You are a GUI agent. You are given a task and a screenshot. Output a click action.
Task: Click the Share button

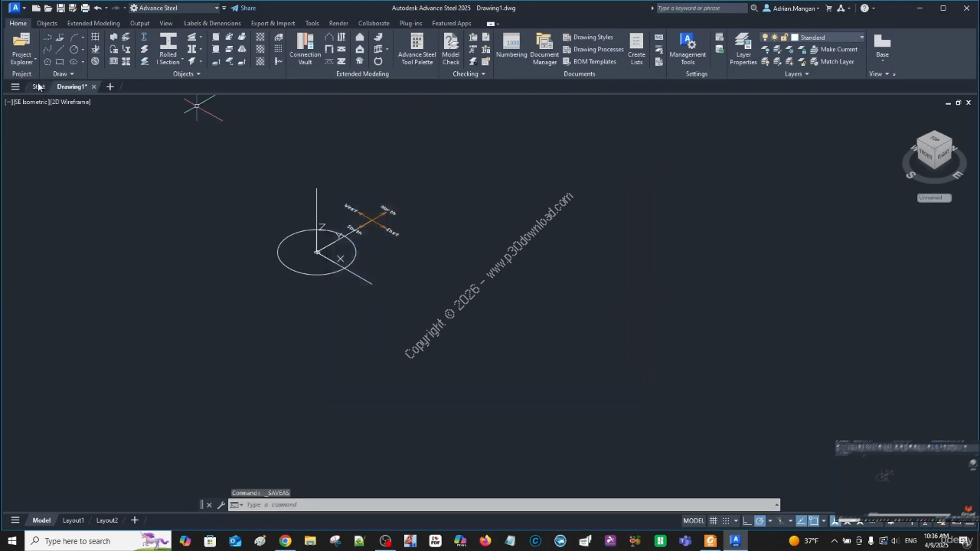(x=243, y=8)
